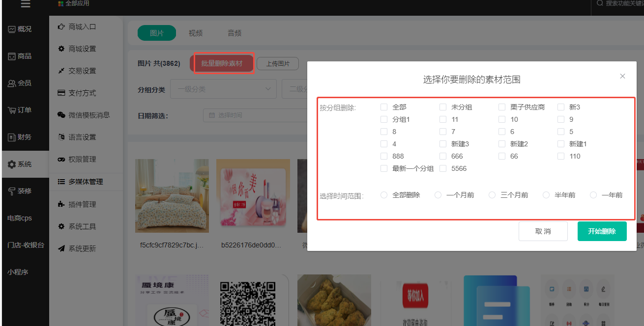The height and width of the screenshot is (326, 644).
Task: Select the bedding image thumbnail
Action: point(172,195)
